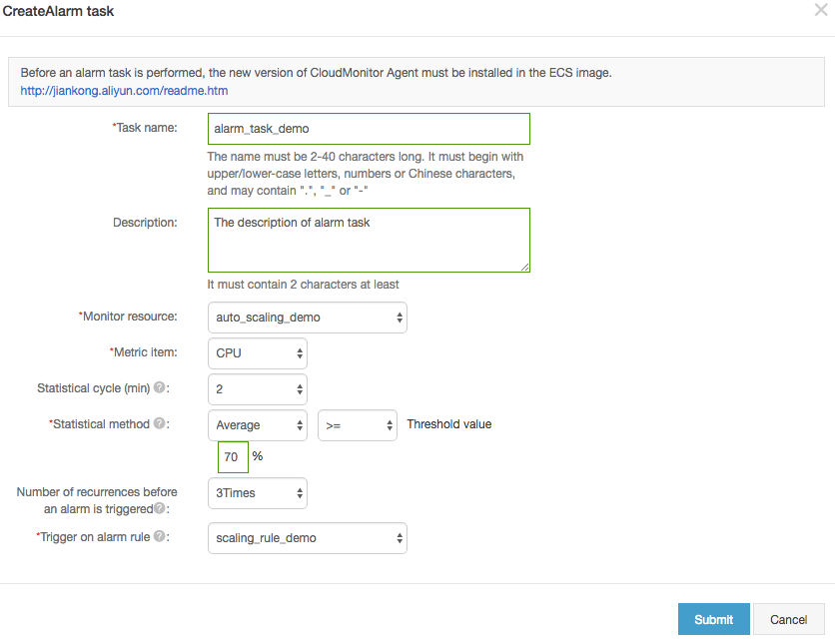Show help for Trigger on alarm rule
This screenshot has width=835, height=644.
[160, 537]
